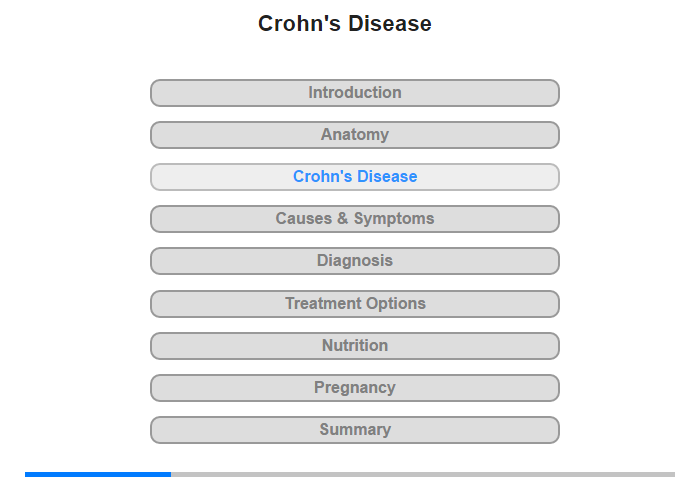The image size is (700, 480).
Task: Pick the Diagnosis entry in the menu
Action: click(x=355, y=261)
